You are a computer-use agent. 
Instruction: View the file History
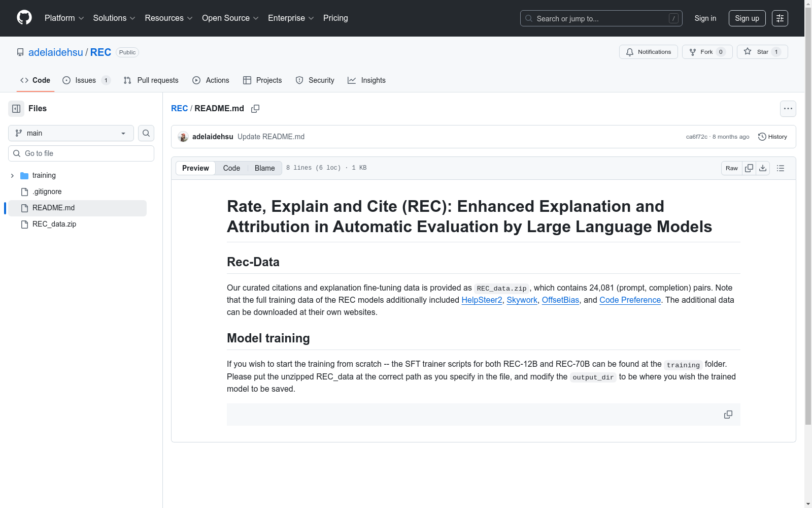(772, 137)
